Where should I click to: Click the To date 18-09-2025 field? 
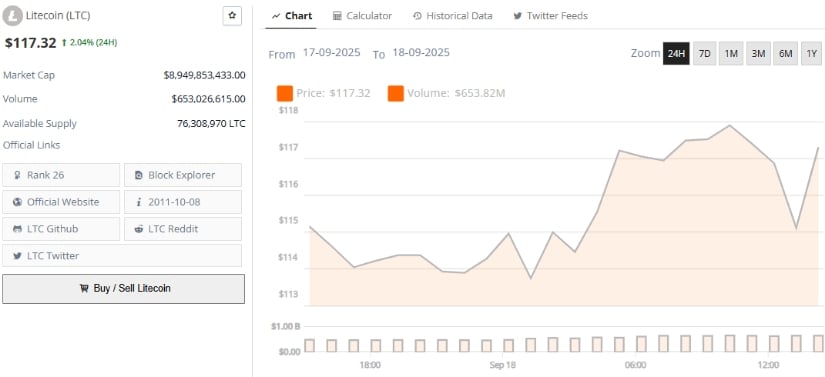[421, 53]
